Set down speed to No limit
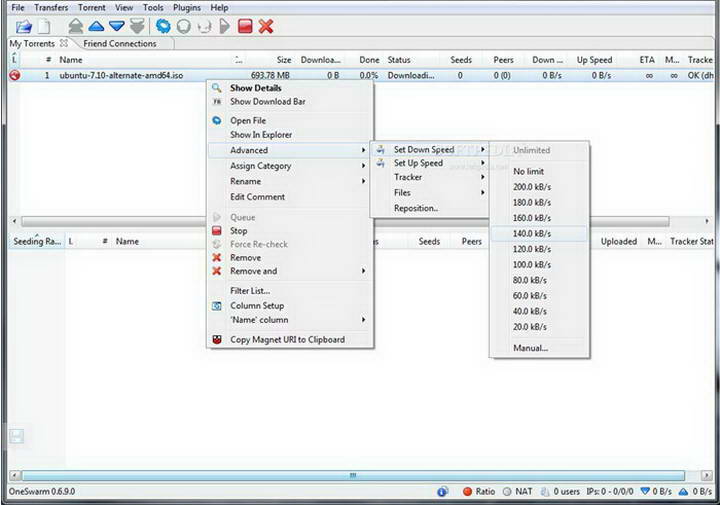This screenshot has height=505, width=720. tap(540, 171)
